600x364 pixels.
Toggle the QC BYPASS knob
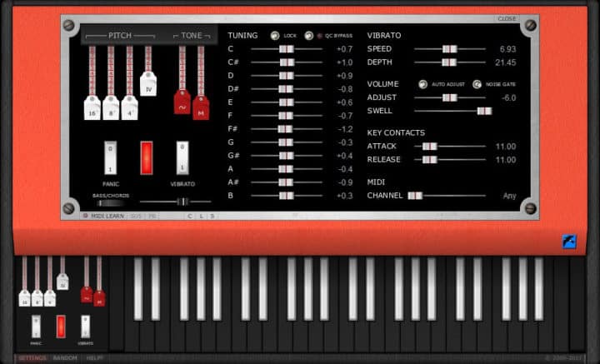pos(309,36)
